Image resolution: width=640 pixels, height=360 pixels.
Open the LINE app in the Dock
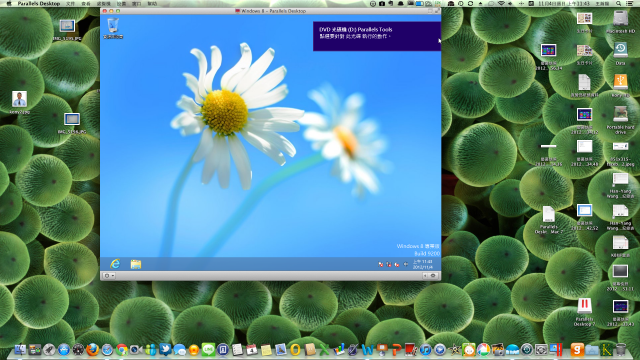(x=209, y=349)
